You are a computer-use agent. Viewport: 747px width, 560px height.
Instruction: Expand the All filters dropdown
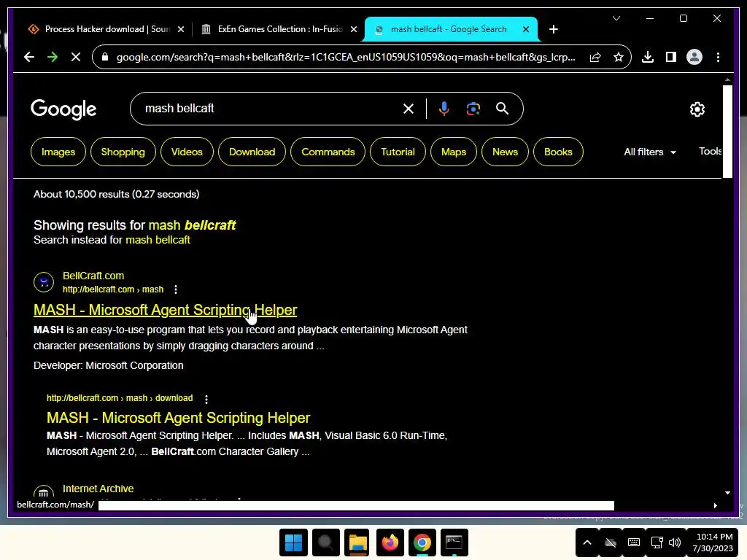pyautogui.click(x=650, y=152)
